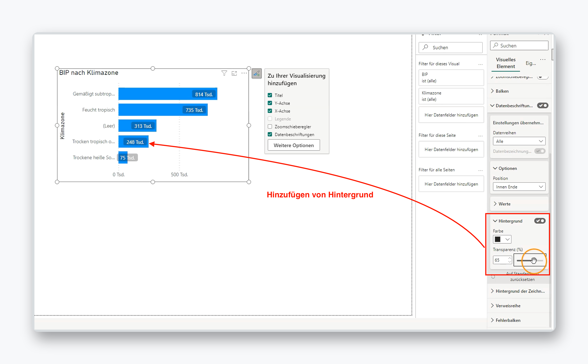Open the Klimazone 'ist (alle)' filter card
Screen dimensions: 588x364
(x=451, y=96)
